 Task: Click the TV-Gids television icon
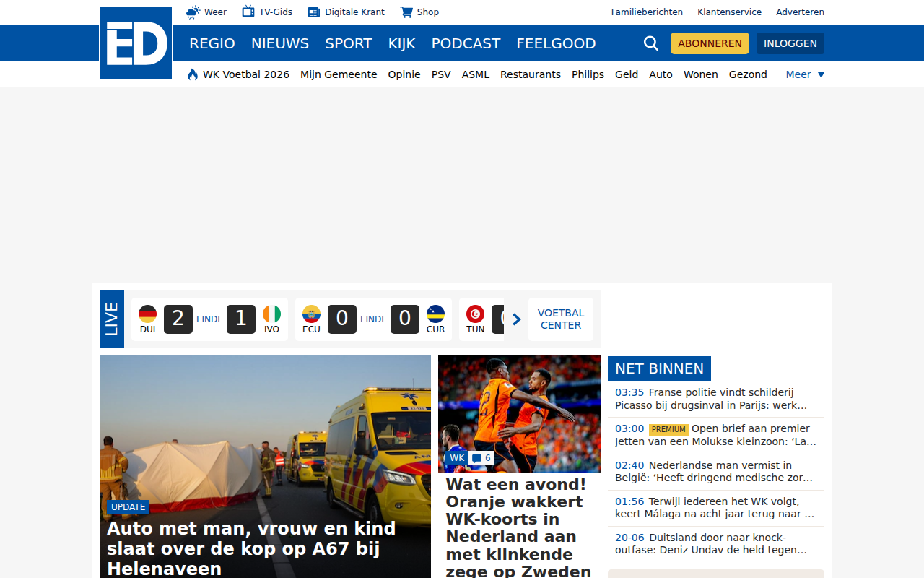248,12
